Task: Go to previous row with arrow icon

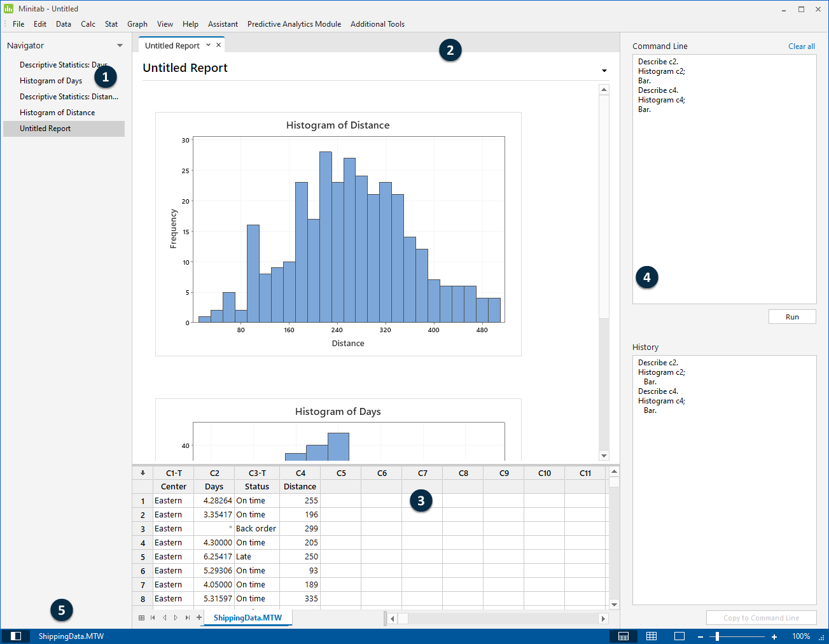Action: click(x=164, y=617)
